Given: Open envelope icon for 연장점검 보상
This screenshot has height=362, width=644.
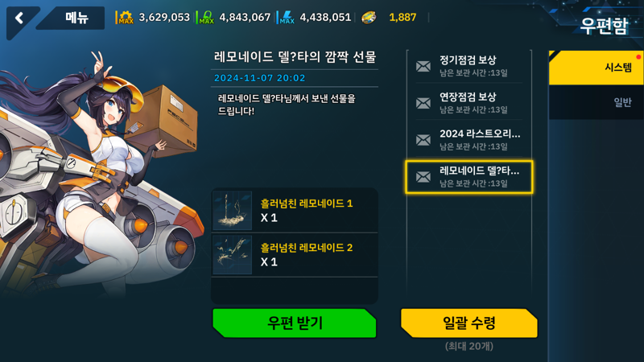Looking at the screenshot, I should pos(423,103).
